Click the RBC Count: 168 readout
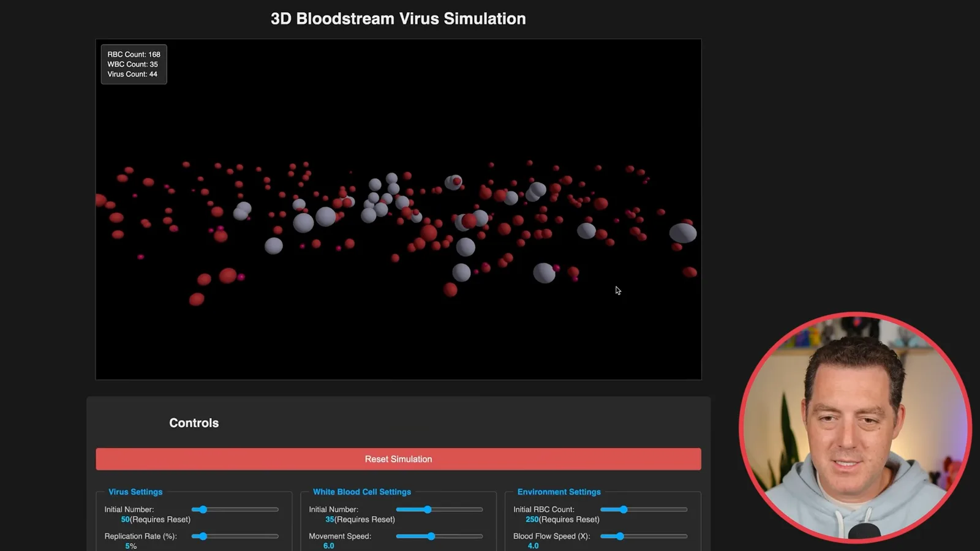Screen dimensions: 980x551 tap(134, 54)
